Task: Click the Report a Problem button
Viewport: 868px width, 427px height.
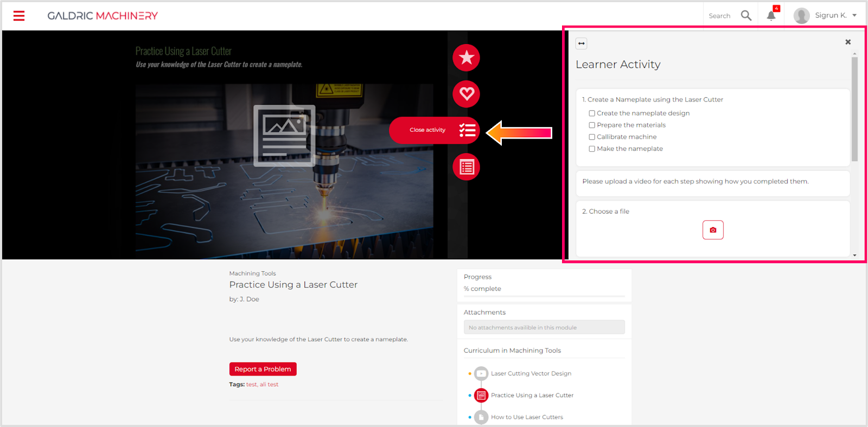Action: tap(263, 369)
